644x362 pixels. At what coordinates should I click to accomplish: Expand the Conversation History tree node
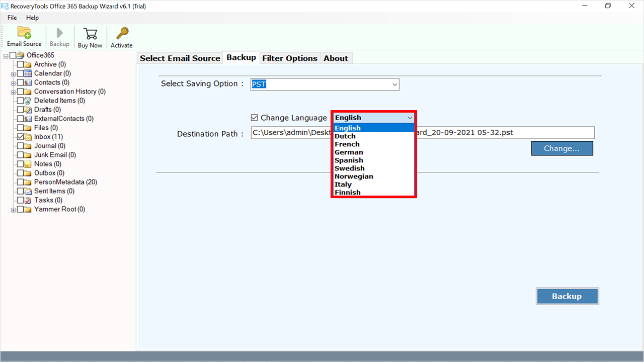coord(14,92)
